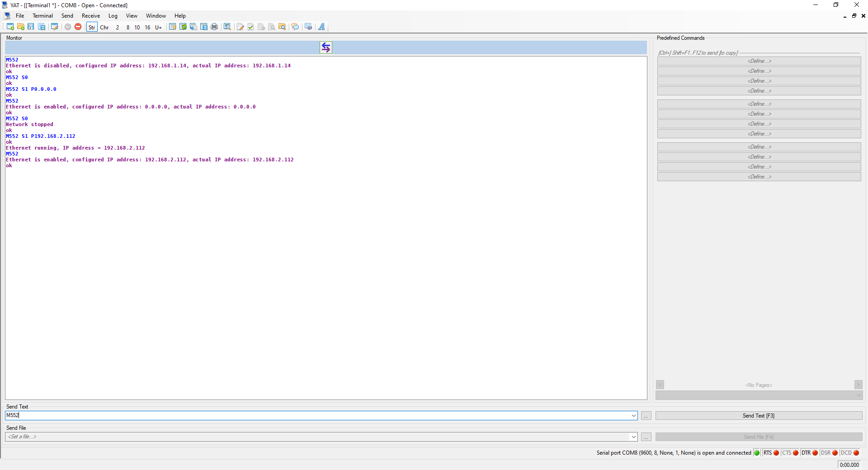
Task: Open terminal settings icon with pencil
Action: (x=55, y=27)
